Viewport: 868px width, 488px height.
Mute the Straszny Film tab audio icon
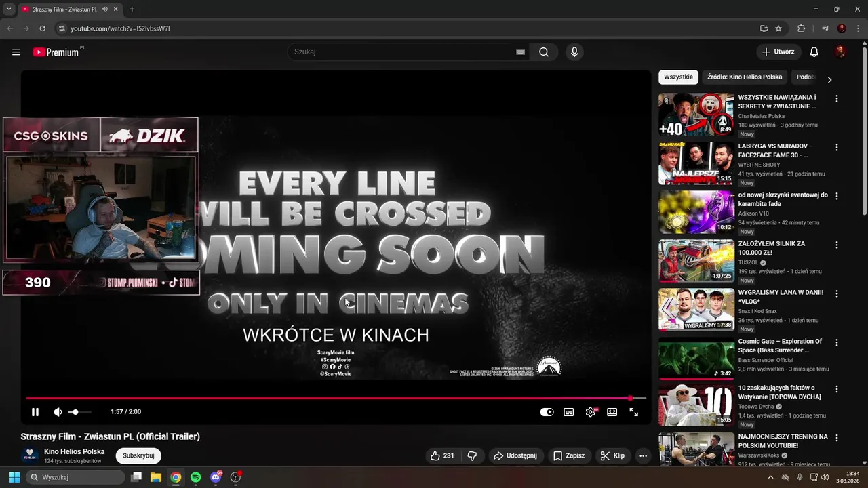point(104,9)
